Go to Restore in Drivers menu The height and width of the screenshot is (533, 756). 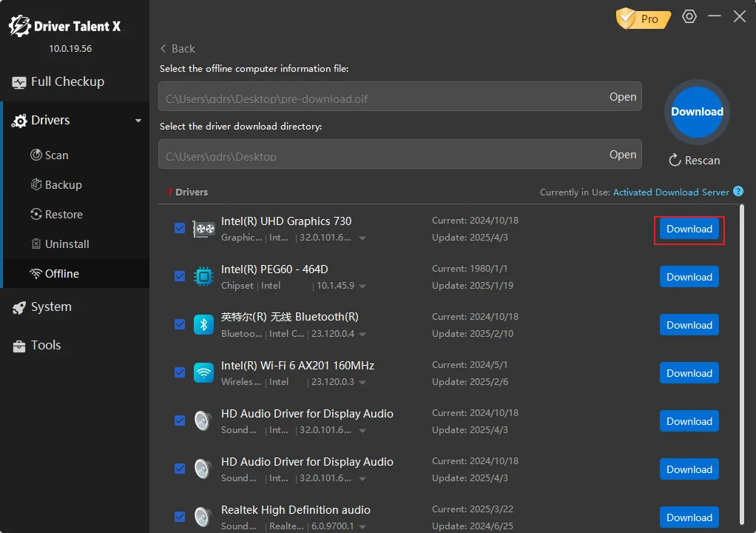click(76, 214)
